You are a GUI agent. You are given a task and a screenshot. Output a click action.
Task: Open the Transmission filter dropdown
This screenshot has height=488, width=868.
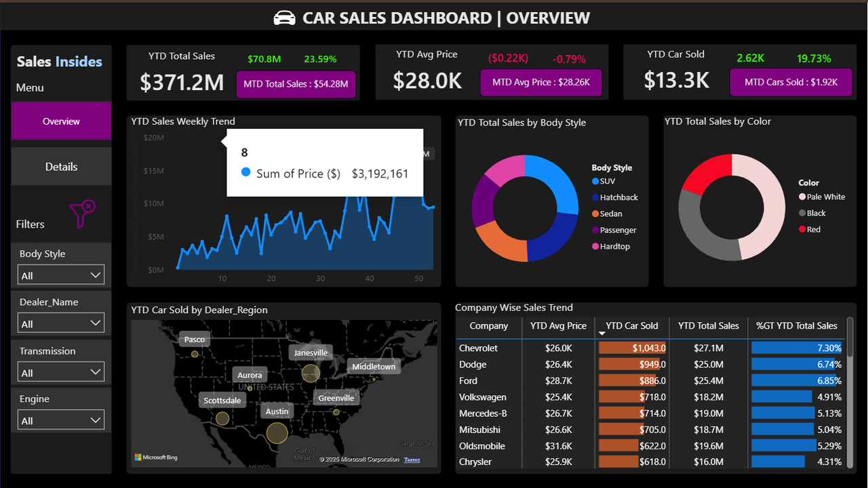tap(61, 372)
